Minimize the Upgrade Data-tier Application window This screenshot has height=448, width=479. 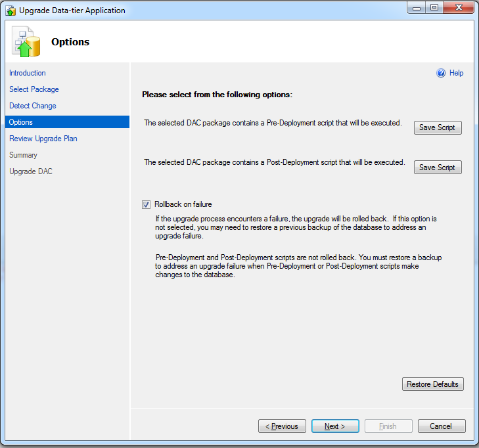[x=417, y=8]
